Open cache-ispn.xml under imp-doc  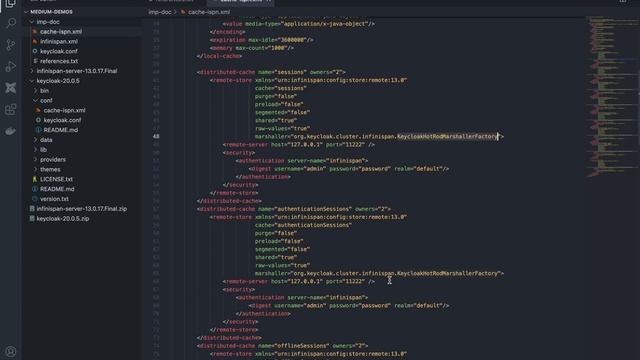(61, 31)
